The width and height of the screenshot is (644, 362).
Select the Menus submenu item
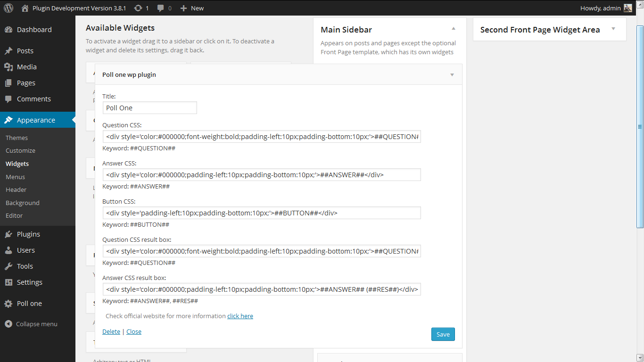click(x=16, y=177)
